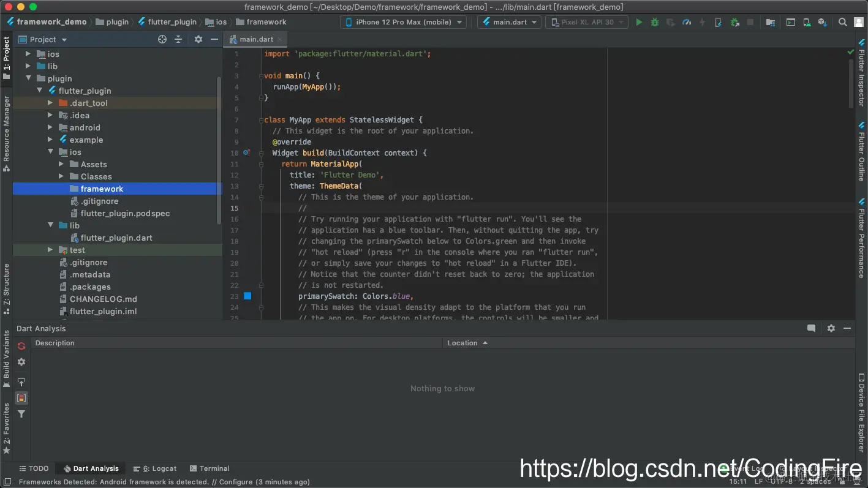The width and height of the screenshot is (868, 488).
Task: Open the Pixel XL API 30 dropdown
Action: tap(586, 22)
